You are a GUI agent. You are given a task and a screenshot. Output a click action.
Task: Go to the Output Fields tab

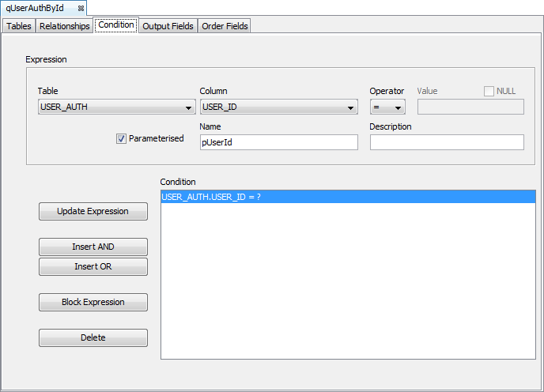(x=168, y=26)
